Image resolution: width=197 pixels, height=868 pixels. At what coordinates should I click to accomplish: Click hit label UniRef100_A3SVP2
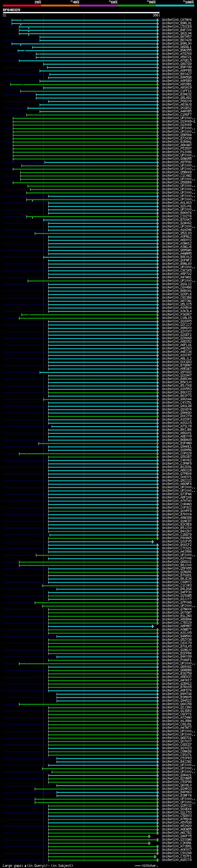point(177,419)
